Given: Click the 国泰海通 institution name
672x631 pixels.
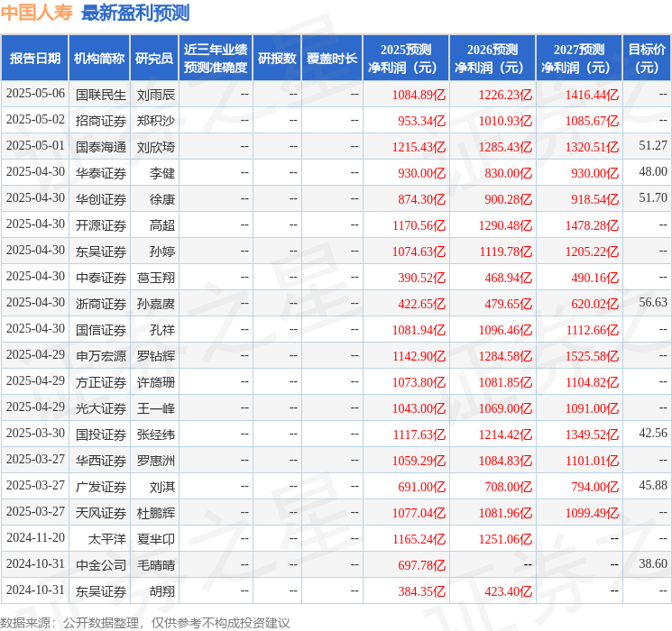Looking at the screenshot, I should pos(100,146).
